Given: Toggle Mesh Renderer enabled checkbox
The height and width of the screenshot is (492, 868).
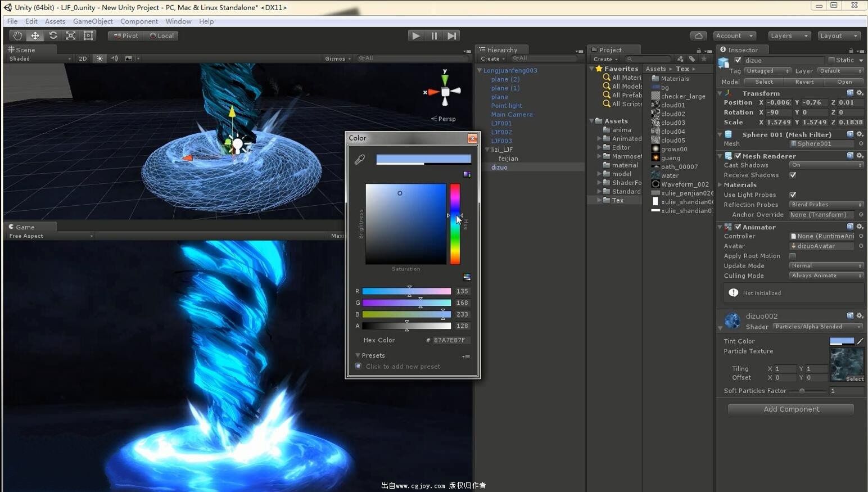Looking at the screenshot, I should pyautogui.click(x=738, y=156).
